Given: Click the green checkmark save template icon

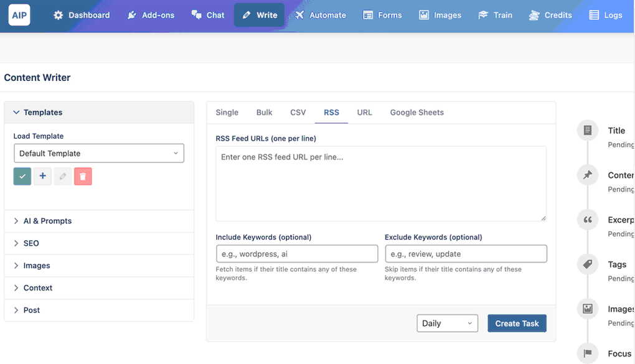Looking at the screenshot, I should tap(22, 176).
